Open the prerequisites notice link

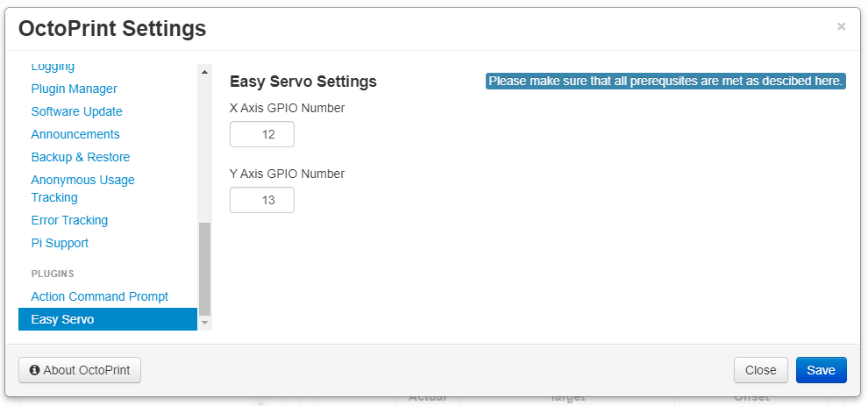click(x=665, y=81)
